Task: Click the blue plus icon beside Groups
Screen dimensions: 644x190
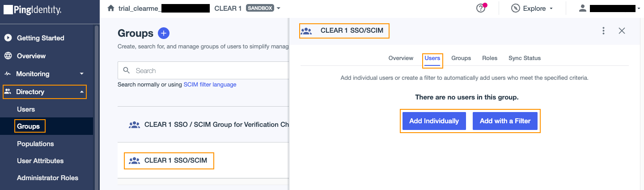Action: 164,33
